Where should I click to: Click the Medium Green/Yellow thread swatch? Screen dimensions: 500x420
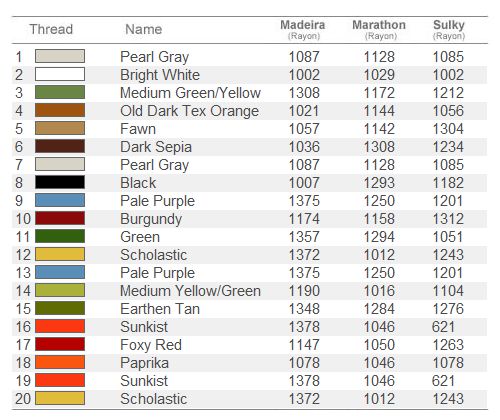(60, 92)
